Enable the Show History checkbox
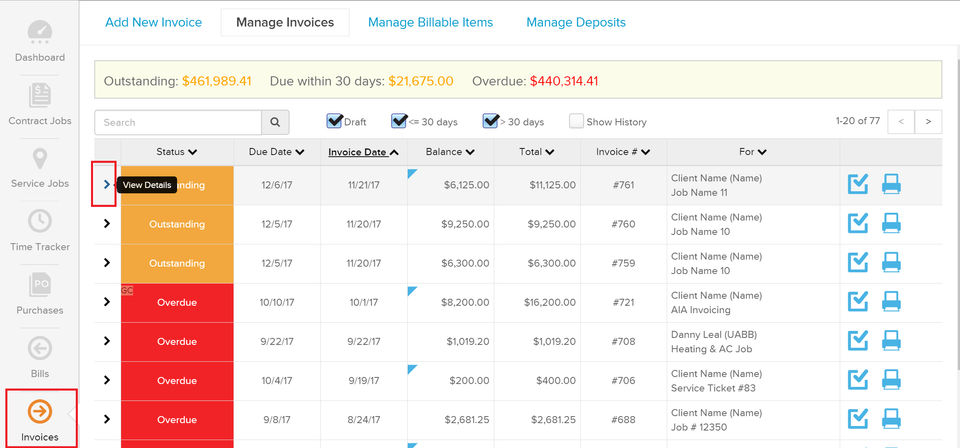960x448 pixels. (x=576, y=121)
